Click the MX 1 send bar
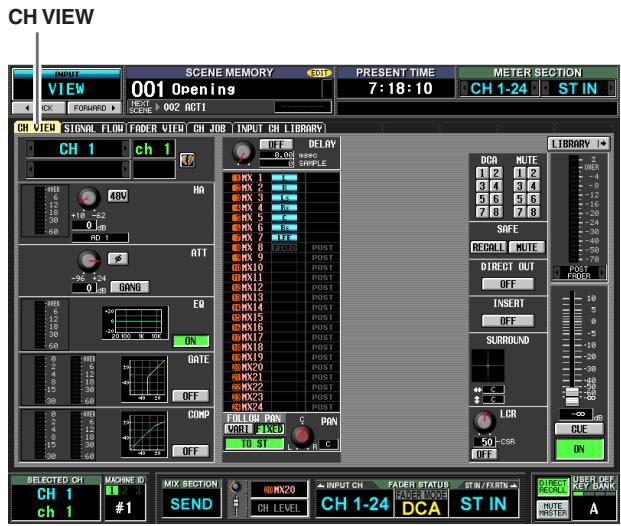Screen dimensions: 621x526 284,178
